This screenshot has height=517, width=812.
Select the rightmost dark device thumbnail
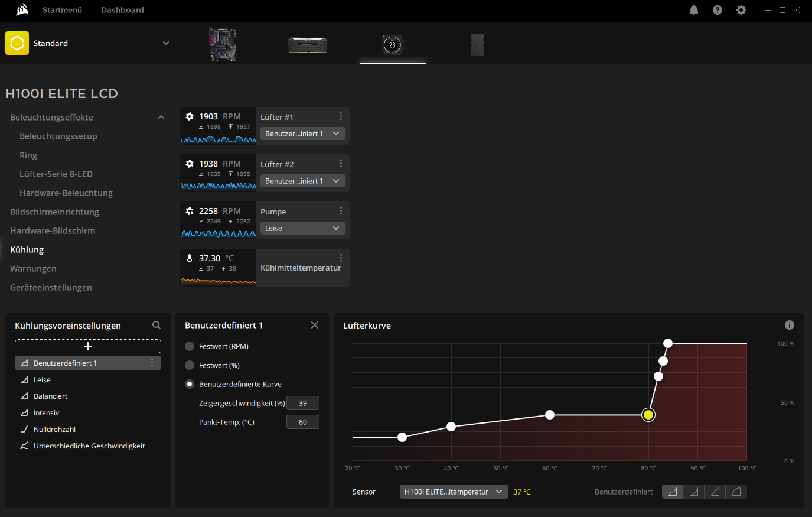pos(477,45)
